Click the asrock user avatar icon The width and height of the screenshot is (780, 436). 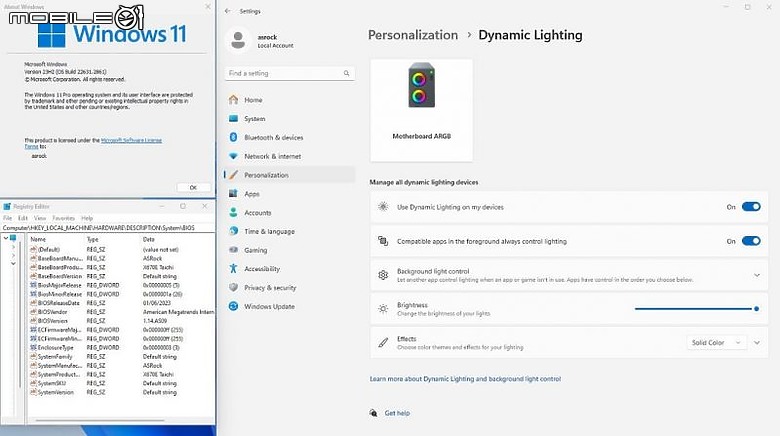(x=238, y=40)
